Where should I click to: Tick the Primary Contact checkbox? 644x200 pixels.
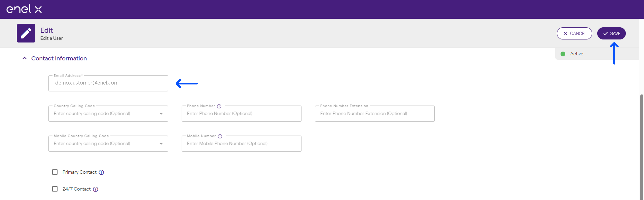55,172
